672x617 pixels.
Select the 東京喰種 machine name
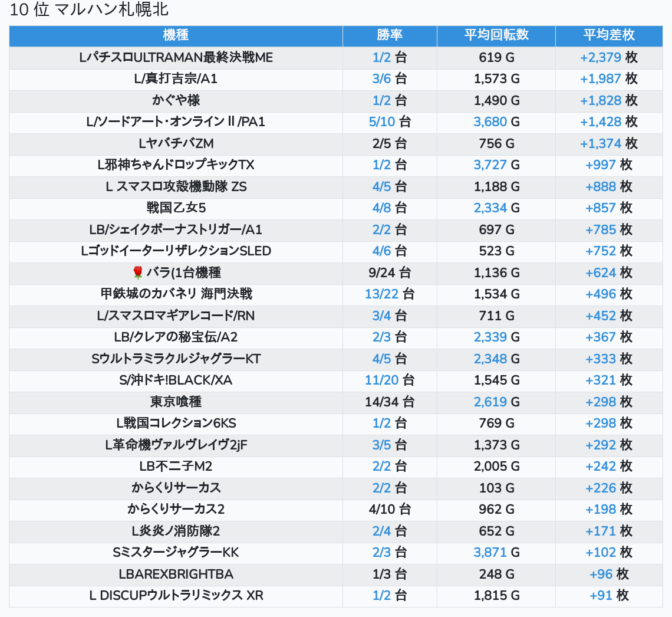pos(176,402)
